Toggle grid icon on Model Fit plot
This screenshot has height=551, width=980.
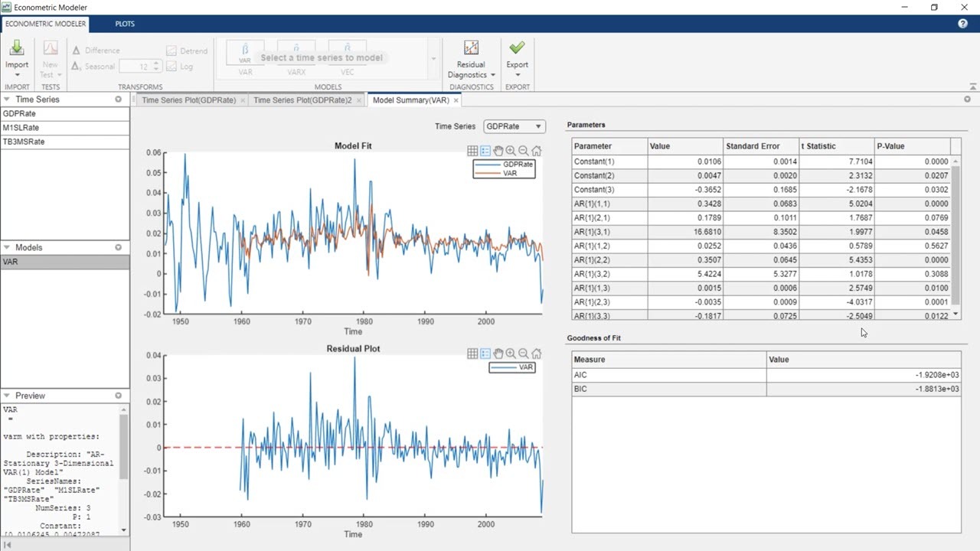(472, 152)
